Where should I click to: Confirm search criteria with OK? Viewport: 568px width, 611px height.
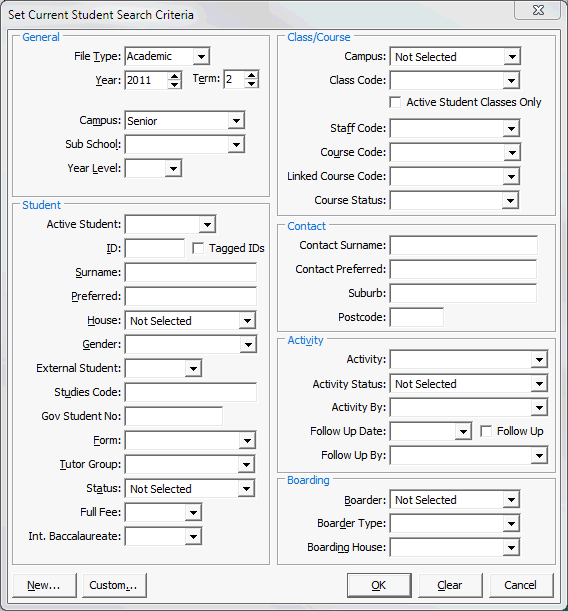click(379, 585)
